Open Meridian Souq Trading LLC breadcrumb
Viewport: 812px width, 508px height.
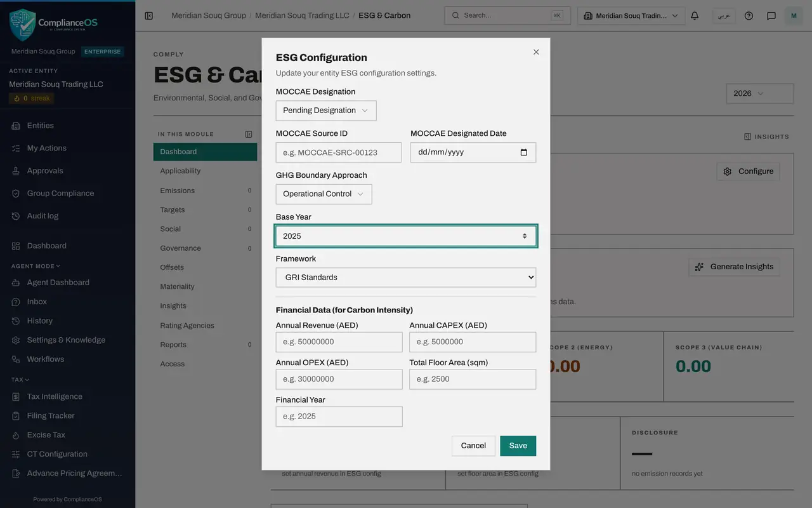[302, 15]
